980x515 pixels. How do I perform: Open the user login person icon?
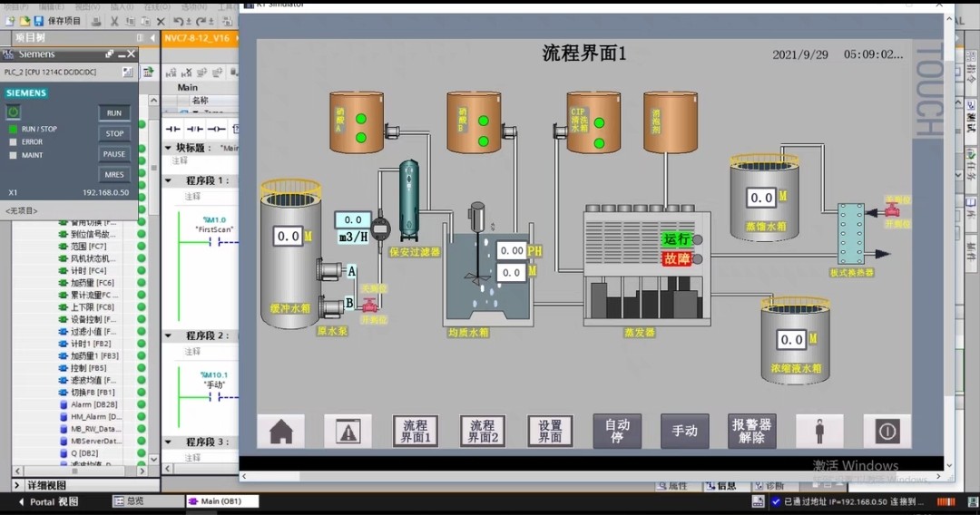pyautogui.click(x=819, y=431)
